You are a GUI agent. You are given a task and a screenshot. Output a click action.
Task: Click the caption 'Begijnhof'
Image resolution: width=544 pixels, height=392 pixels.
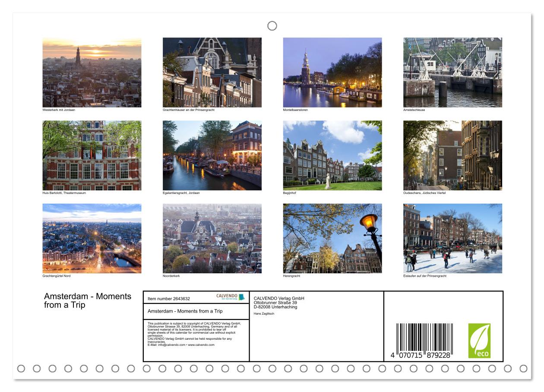[x=290, y=193]
